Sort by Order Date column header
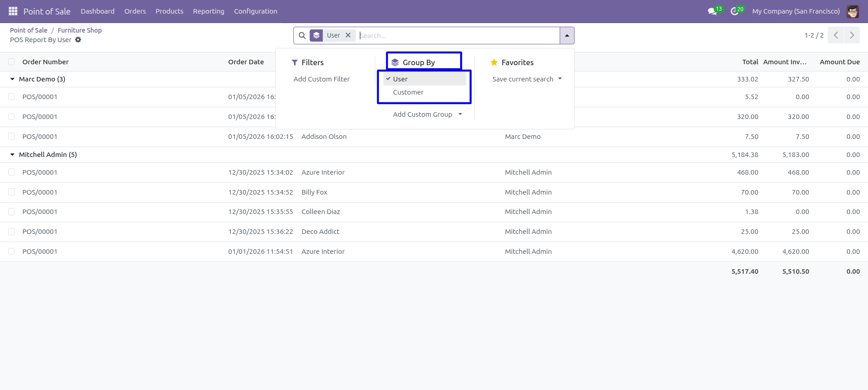 click(246, 62)
